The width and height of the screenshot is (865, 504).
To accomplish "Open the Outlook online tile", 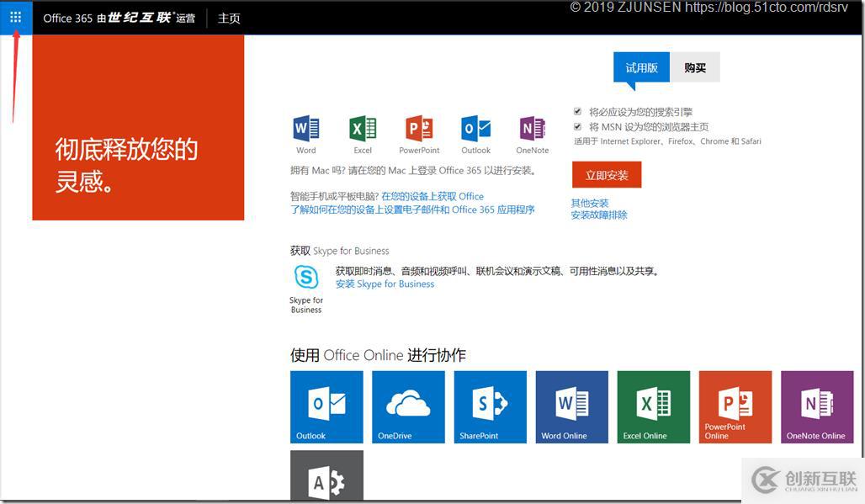I will 326,407.
